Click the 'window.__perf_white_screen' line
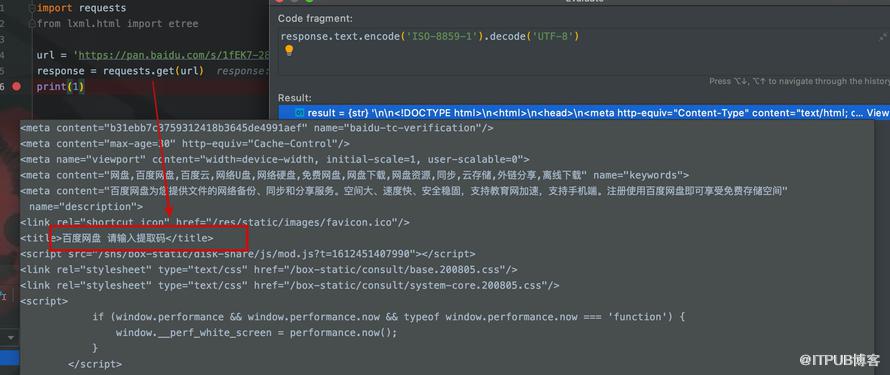890x375 pixels. [257, 332]
